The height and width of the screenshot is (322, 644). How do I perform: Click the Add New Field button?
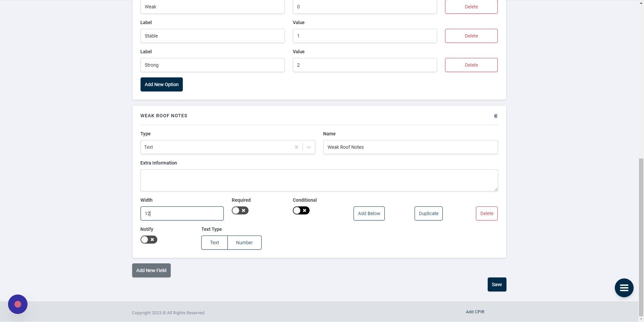pyautogui.click(x=151, y=270)
